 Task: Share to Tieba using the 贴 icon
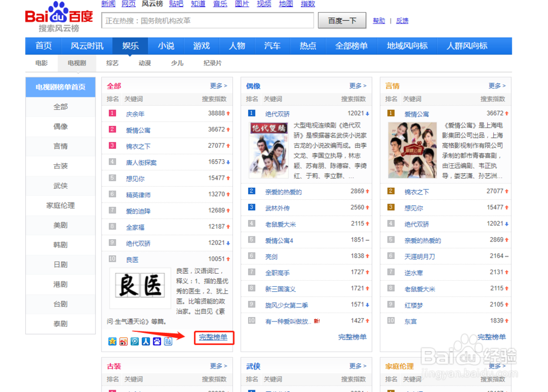168,342
